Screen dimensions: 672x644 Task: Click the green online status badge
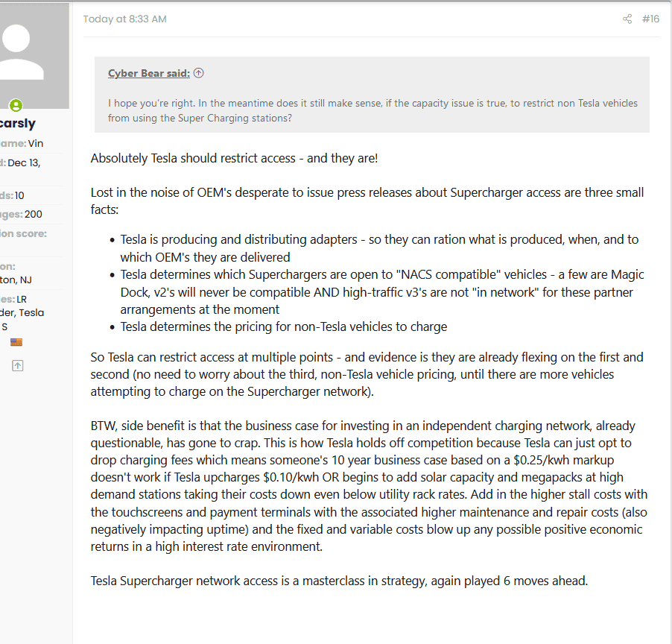coord(16,105)
